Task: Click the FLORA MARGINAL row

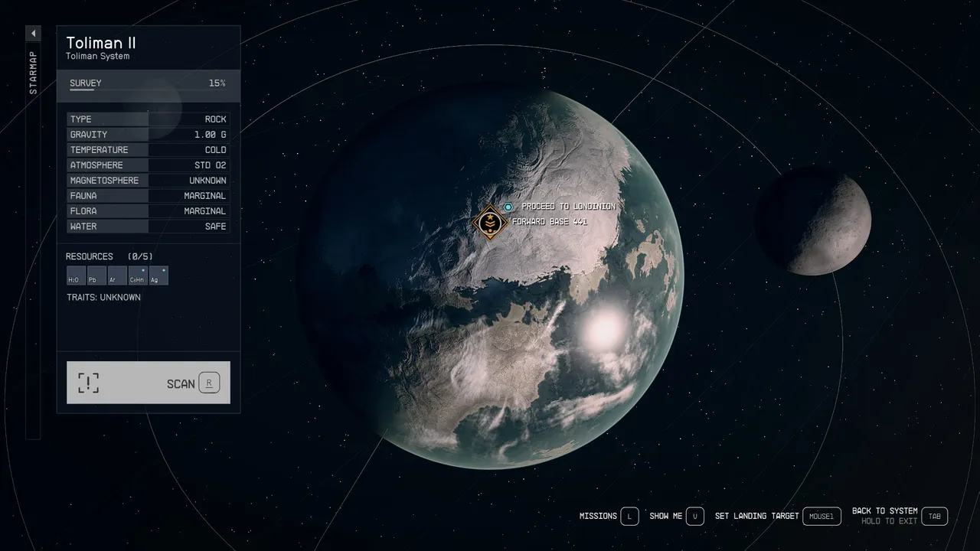Action: click(x=148, y=211)
